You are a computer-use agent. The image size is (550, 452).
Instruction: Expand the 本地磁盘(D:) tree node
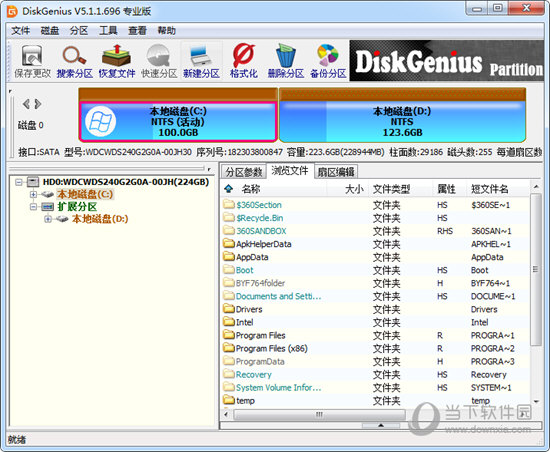[x=48, y=219]
